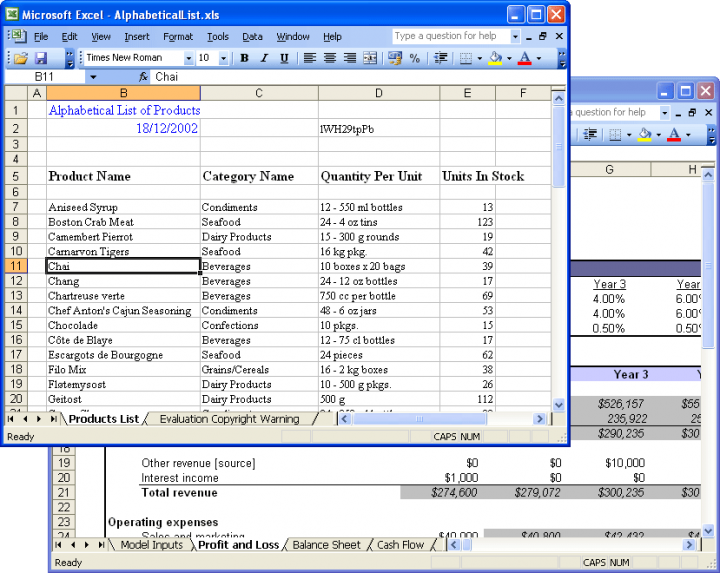
Task: Open the Name Box dropdown beside B11
Action: pyautogui.click(x=93, y=77)
